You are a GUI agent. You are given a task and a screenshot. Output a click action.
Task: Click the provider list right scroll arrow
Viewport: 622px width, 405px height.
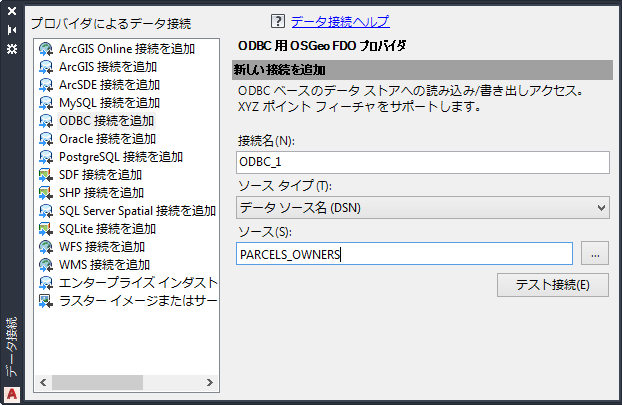[210, 382]
